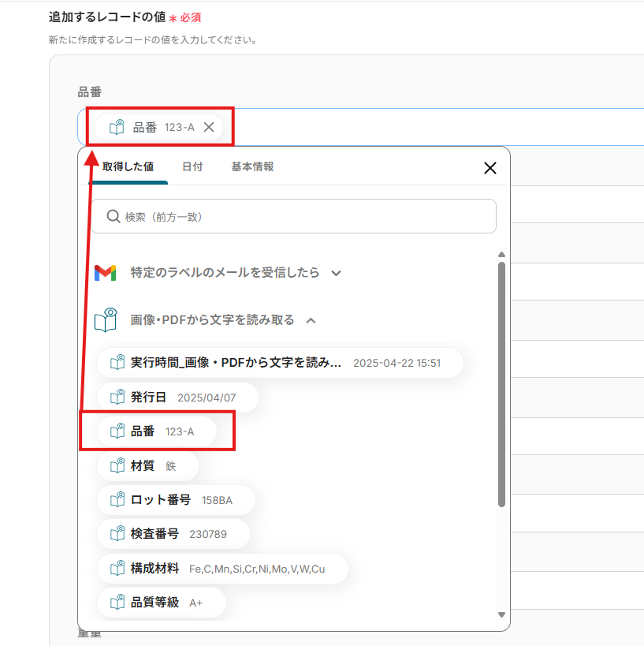Click the 2025-04-22 15:51 timestamp text
644x646 pixels.
point(397,363)
